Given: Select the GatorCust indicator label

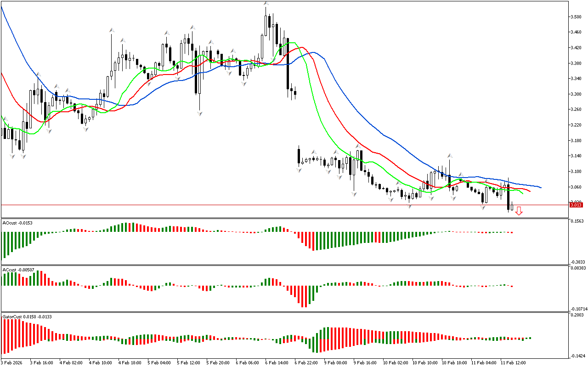Looking at the screenshot, I should (20, 316).
